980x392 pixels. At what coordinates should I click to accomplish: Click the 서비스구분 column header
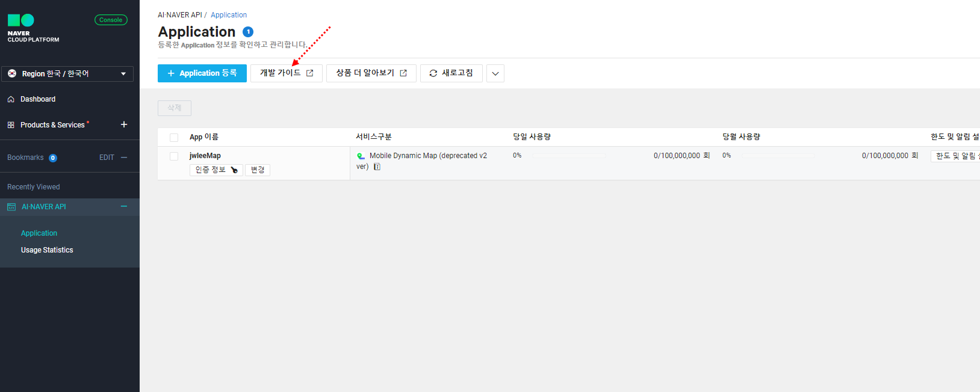[374, 137]
